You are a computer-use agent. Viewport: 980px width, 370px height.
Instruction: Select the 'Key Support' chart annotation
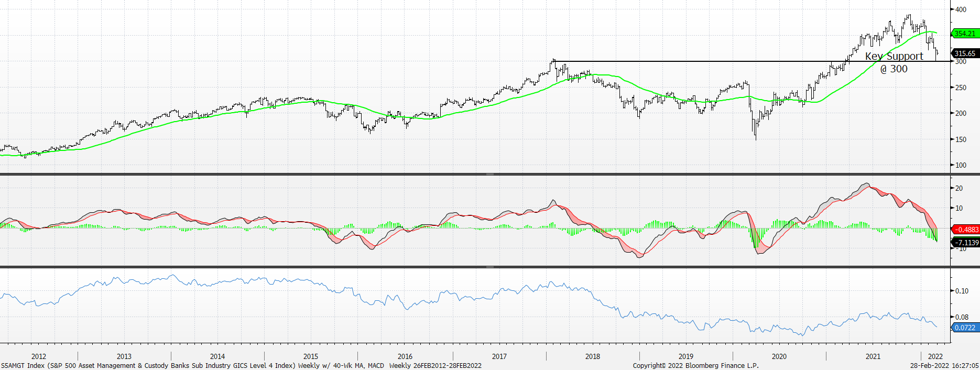894,56
